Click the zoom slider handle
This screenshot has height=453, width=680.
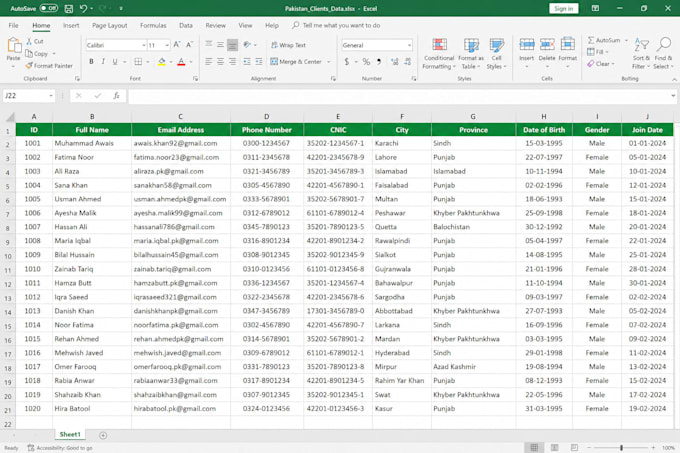tap(621, 447)
